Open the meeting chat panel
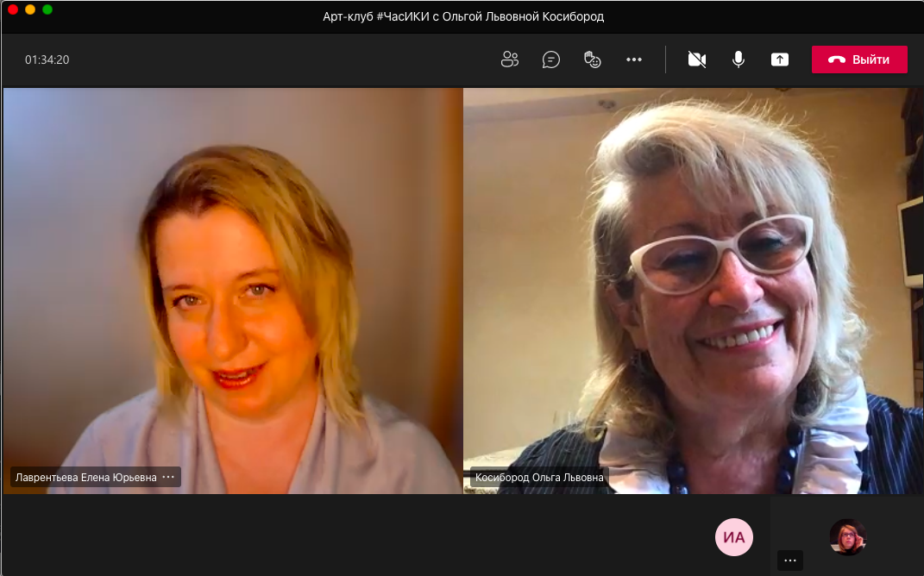Viewport: 924px width, 576px height. coord(551,59)
